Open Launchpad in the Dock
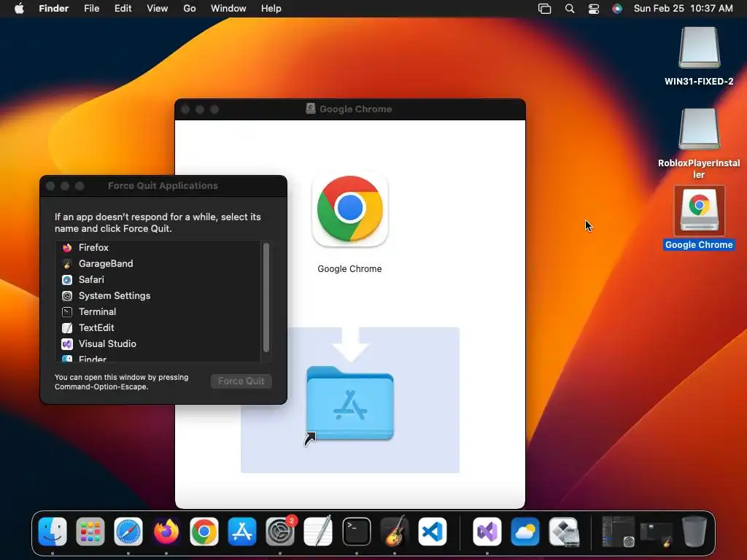 [90, 531]
